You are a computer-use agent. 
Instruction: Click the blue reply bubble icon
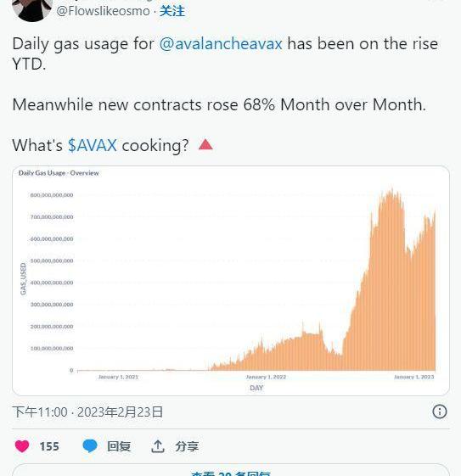90,446
